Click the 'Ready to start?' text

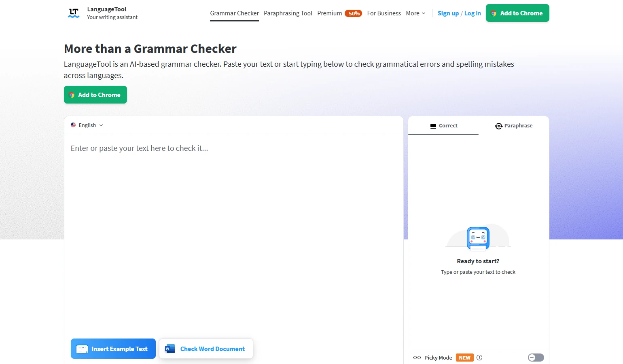point(478,261)
